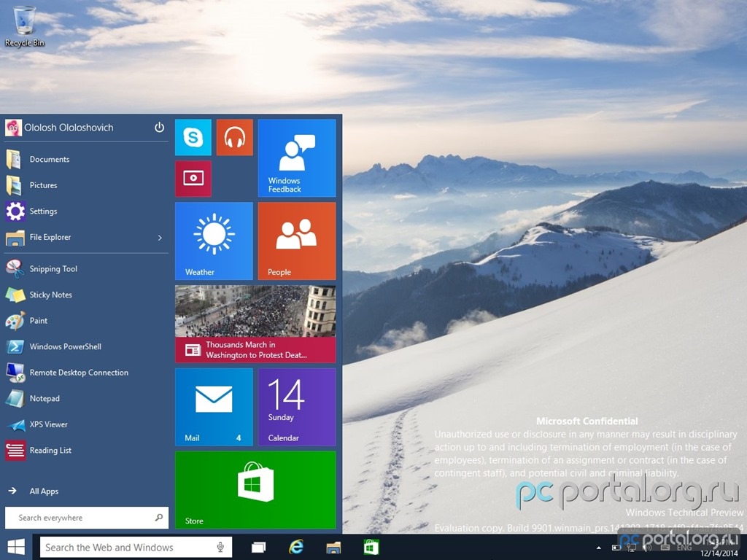The height and width of the screenshot is (560, 747).
Task: Open Snipping Tool from Start menu
Action: (53, 269)
